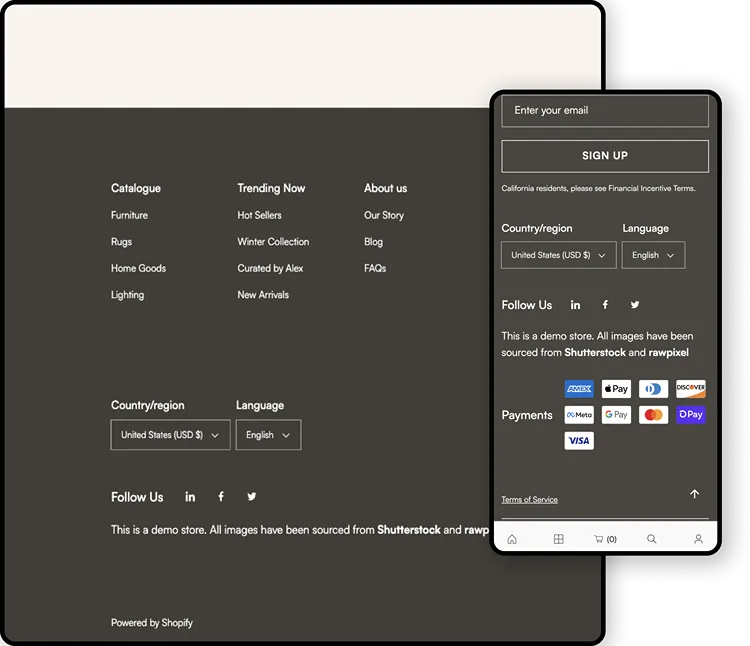The image size is (750, 646).
Task: Tap the search icon in mobile bottom bar
Action: pos(651,539)
